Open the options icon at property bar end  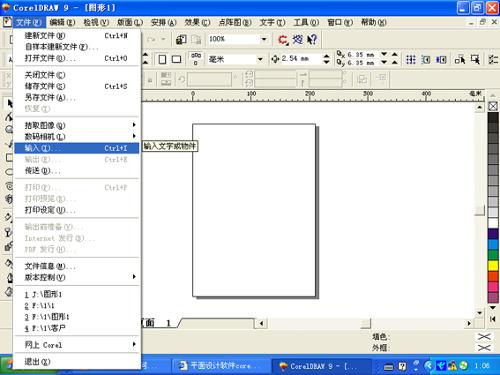493,60
